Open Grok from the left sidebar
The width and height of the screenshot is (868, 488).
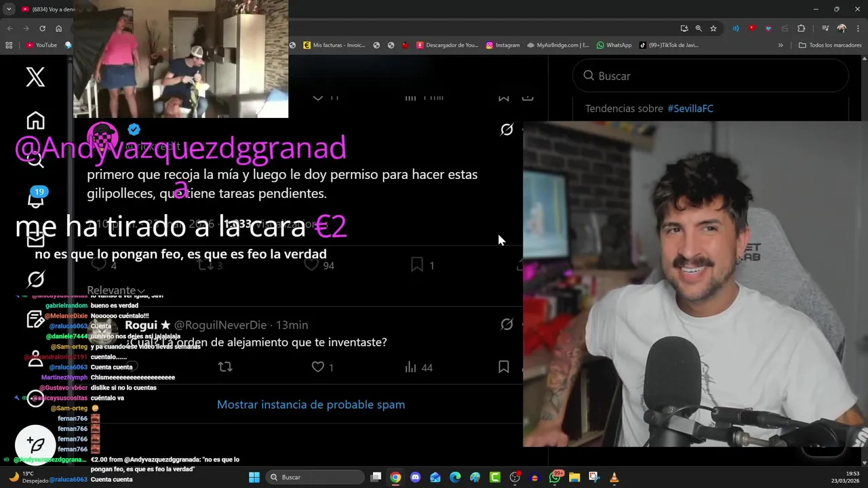(x=35, y=279)
